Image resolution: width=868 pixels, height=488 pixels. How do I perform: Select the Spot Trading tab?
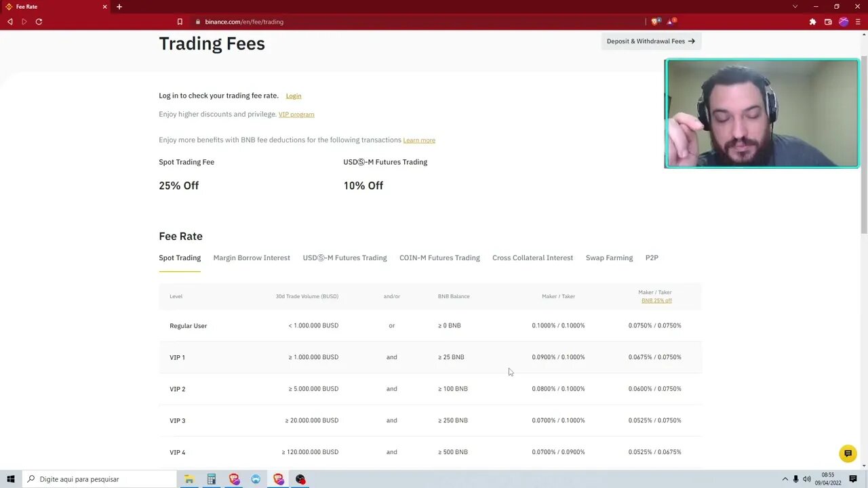pyautogui.click(x=180, y=258)
